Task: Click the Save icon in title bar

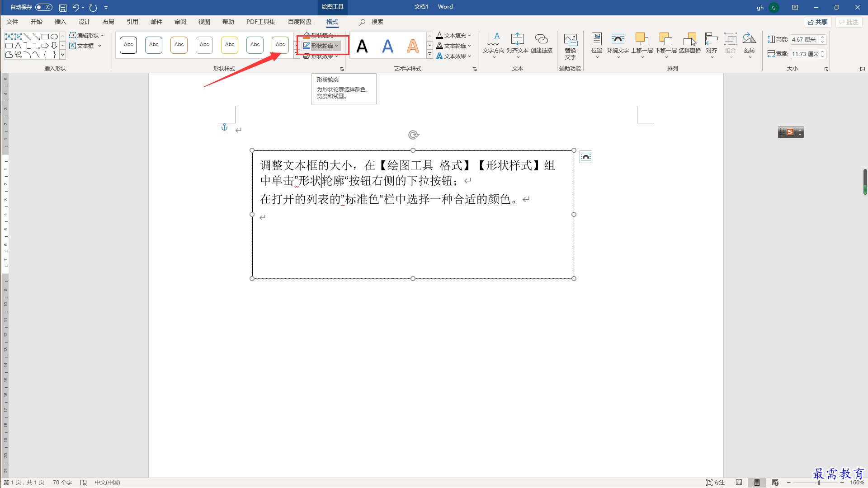Action: 63,7
